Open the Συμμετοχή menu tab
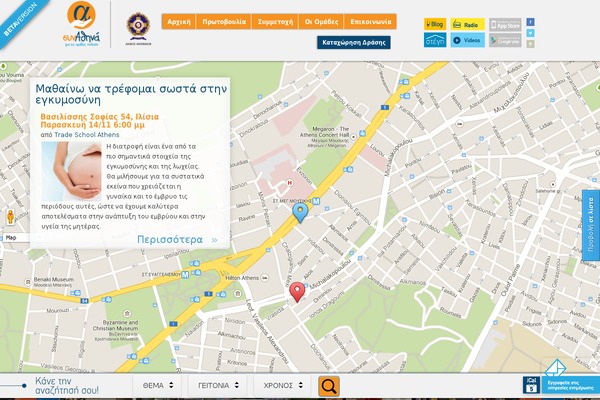600x400 pixels. tap(275, 22)
